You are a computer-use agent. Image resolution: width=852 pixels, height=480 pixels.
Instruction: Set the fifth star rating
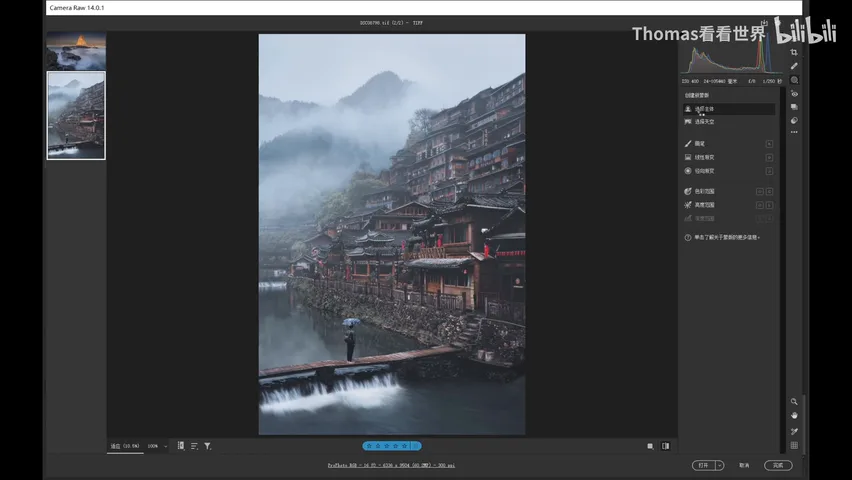(x=404, y=446)
